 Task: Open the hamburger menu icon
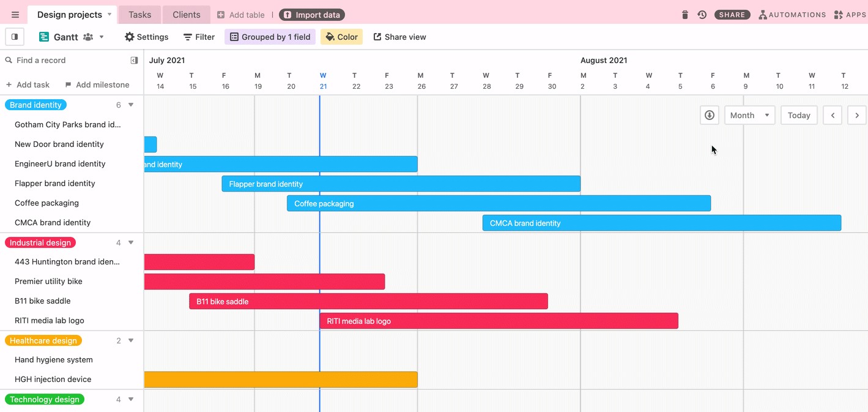[x=15, y=15]
